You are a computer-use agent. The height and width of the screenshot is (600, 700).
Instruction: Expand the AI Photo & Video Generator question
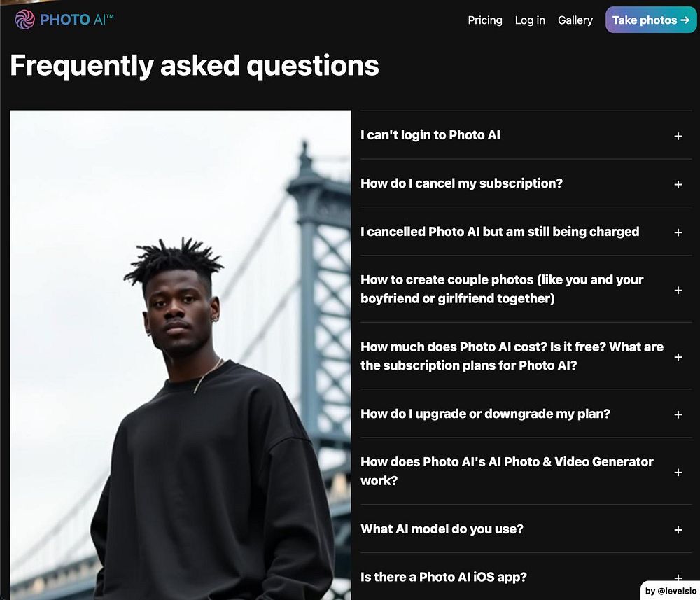pyautogui.click(x=526, y=471)
